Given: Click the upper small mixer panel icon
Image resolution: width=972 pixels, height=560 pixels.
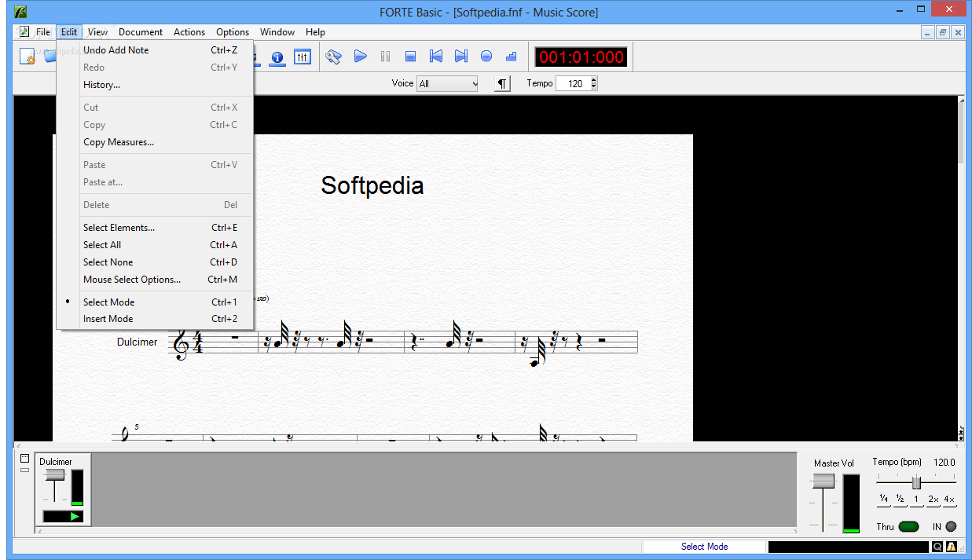Looking at the screenshot, I should pyautogui.click(x=24, y=458).
